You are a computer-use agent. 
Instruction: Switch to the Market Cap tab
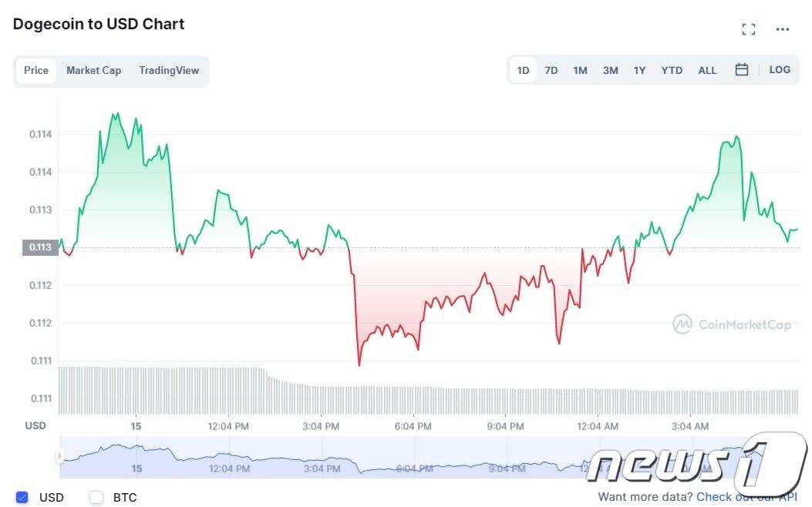click(x=93, y=70)
